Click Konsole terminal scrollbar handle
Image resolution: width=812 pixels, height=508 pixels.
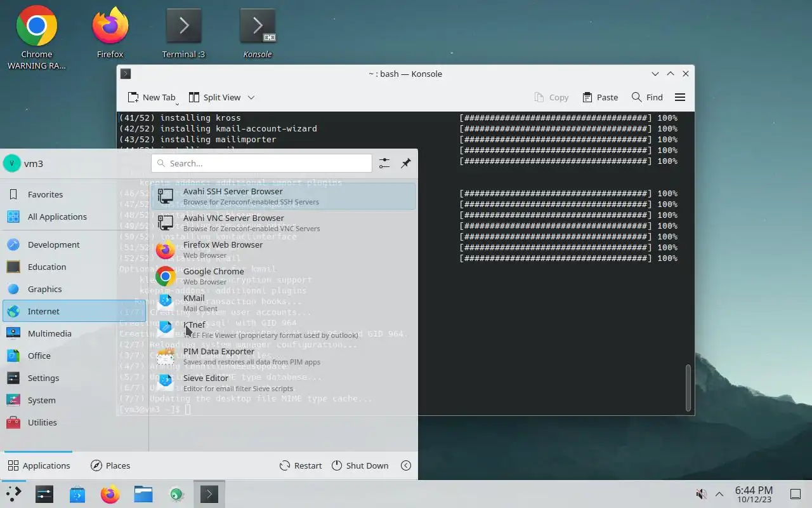688,387
